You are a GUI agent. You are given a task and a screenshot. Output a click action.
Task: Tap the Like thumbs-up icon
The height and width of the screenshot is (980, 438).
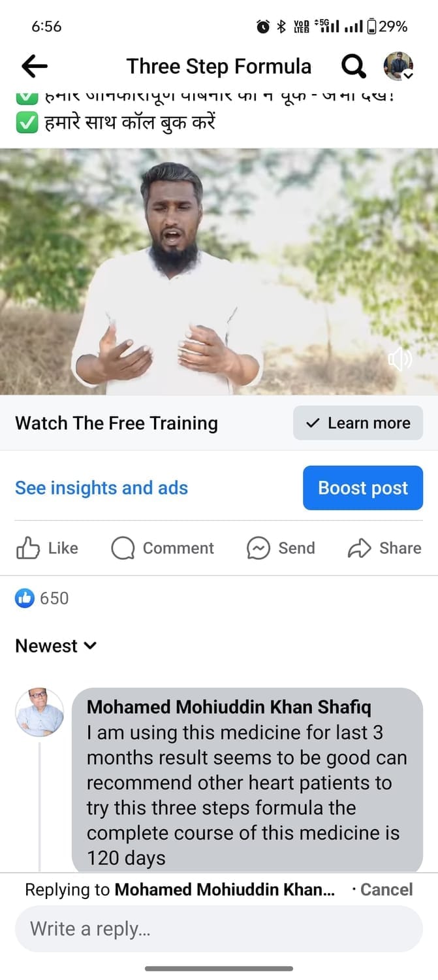tap(28, 548)
